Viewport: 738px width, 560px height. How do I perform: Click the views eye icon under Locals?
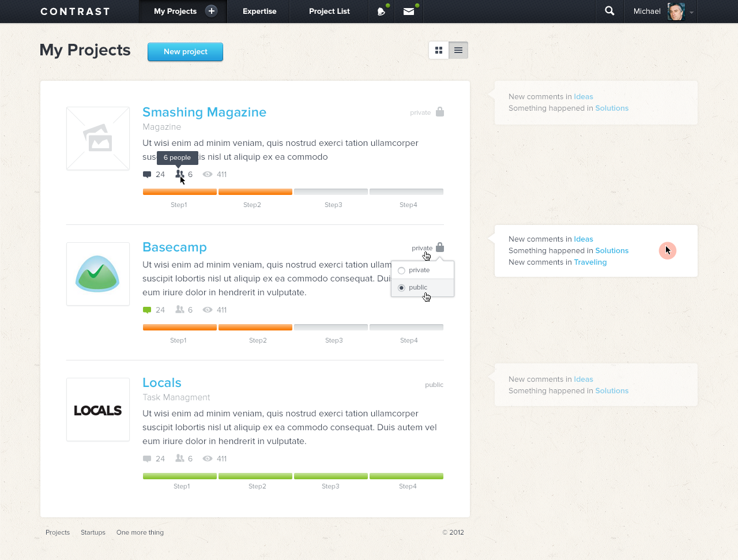tap(208, 459)
